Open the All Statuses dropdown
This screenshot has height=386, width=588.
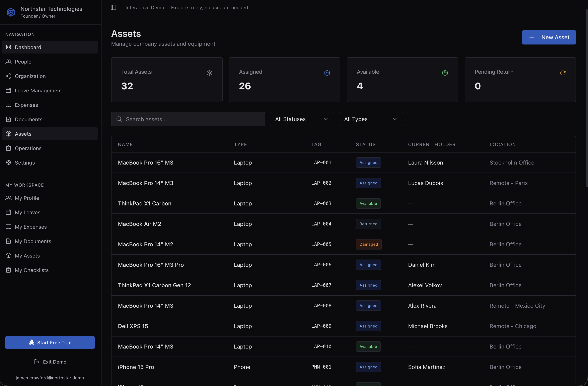302,119
